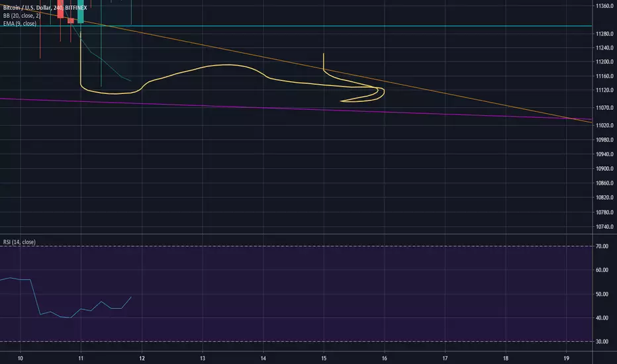Click the large green candle near date 11

(81, 12)
